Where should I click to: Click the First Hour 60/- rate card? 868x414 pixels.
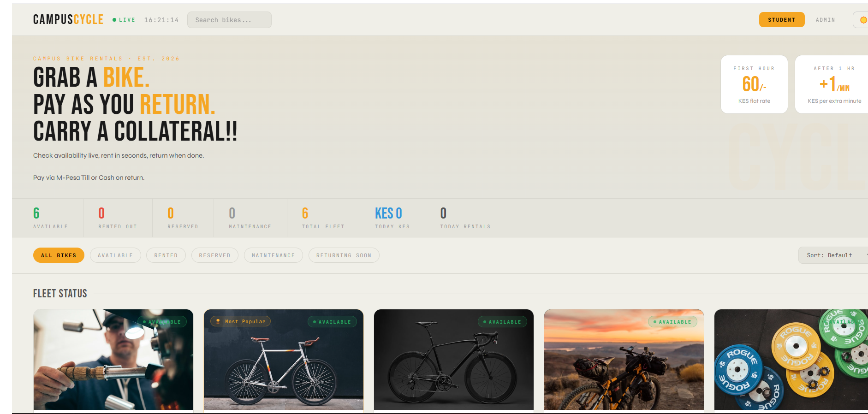click(x=754, y=84)
